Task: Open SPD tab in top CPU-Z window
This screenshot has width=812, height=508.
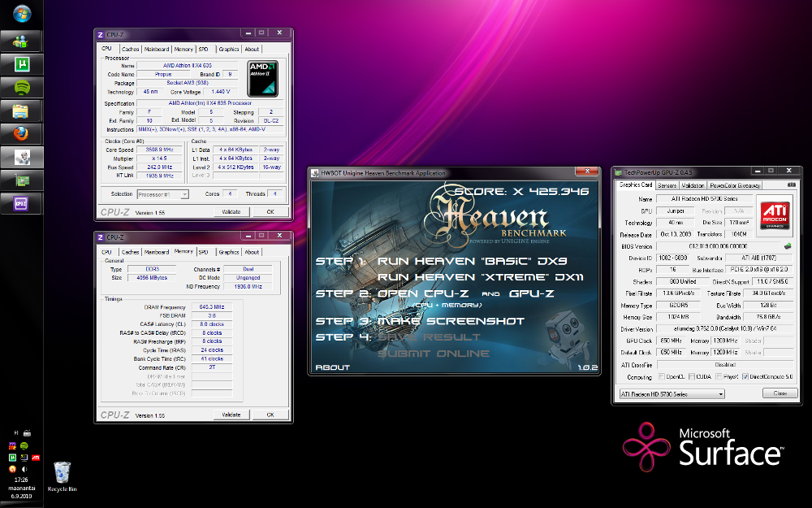Action: click(x=204, y=50)
